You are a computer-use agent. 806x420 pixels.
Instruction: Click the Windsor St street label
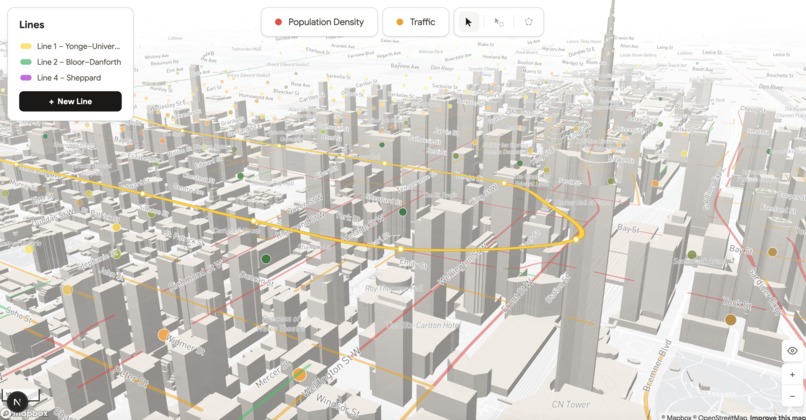(340, 406)
